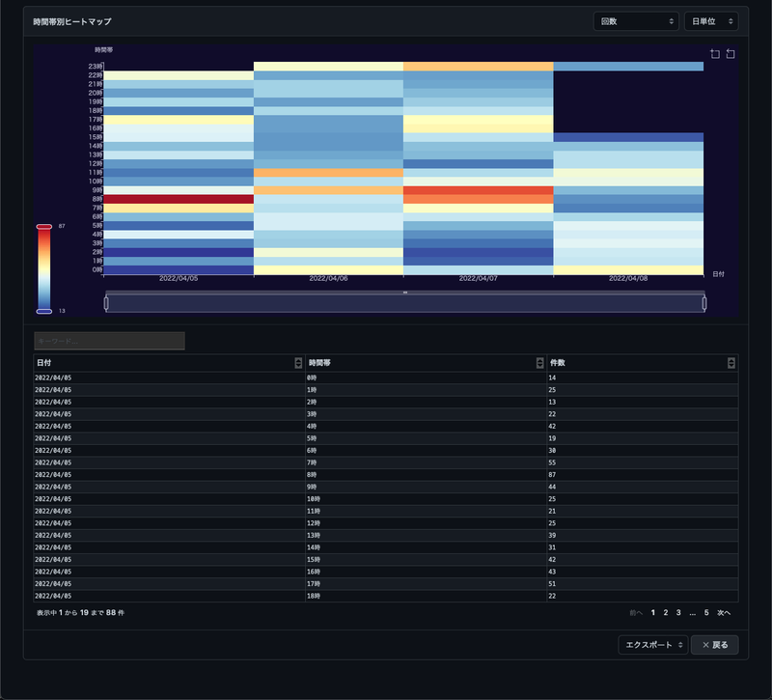Viewport: 772px width, 700px height.
Task: Click the keyword search input field
Action: (x=109, y=341)
